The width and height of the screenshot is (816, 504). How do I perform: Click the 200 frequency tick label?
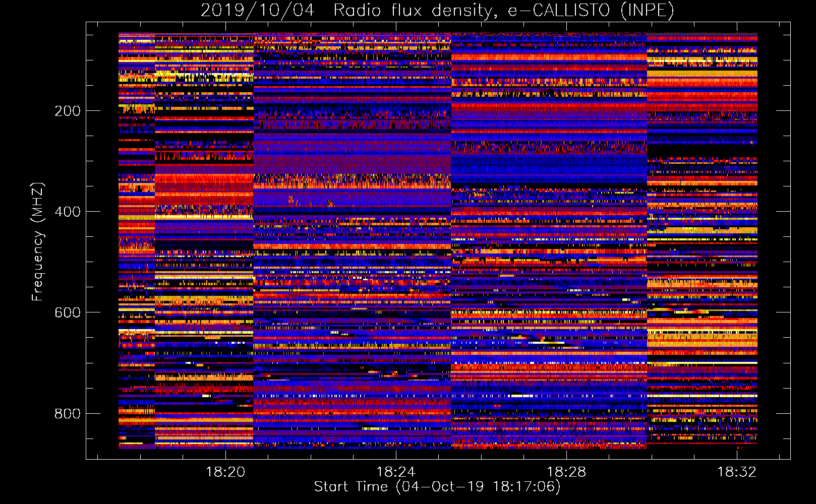tap(68, 111)
